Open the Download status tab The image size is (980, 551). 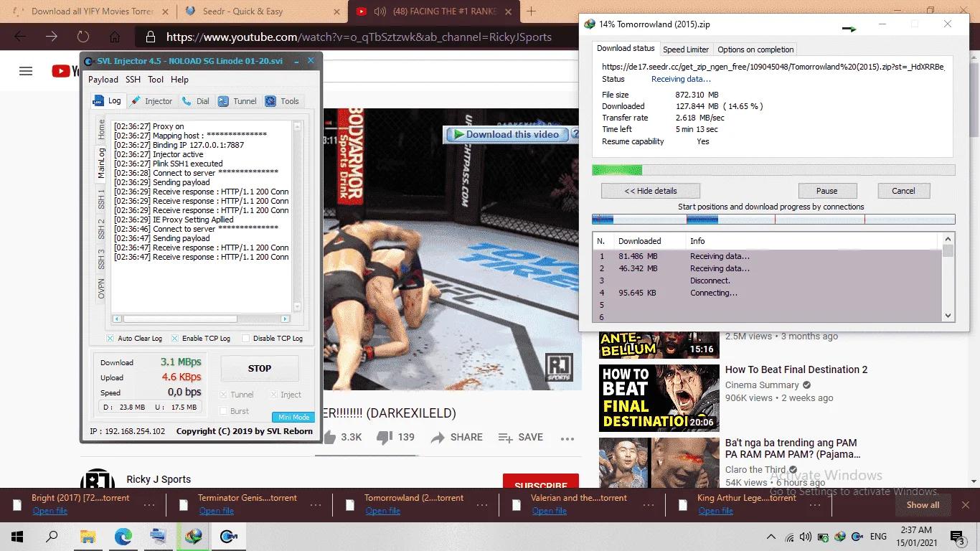[626, 48]
